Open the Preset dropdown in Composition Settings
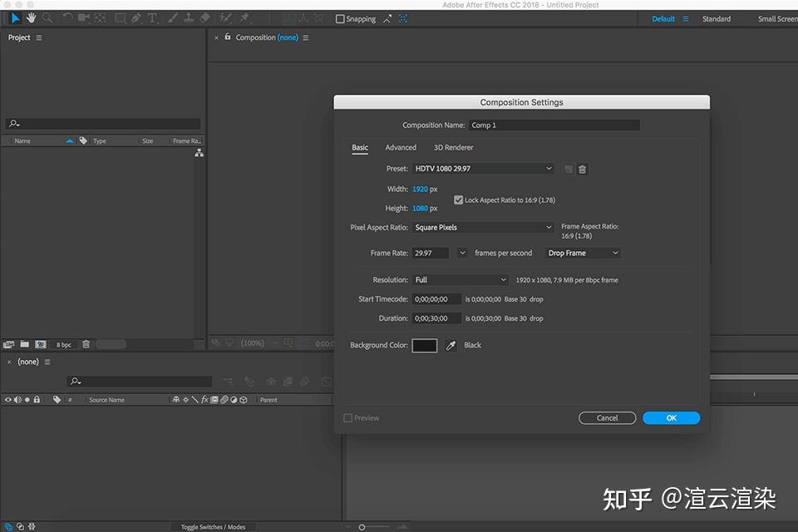The image size is (798, 532). point(482,169)
